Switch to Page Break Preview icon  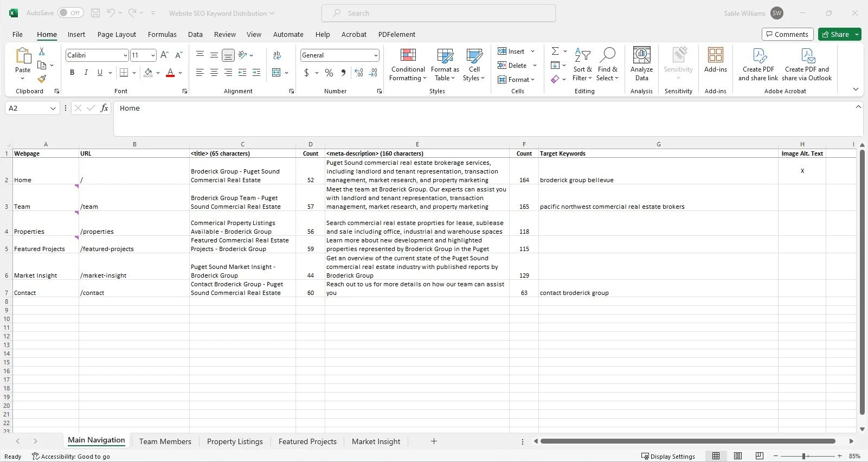tap(760, 456)
